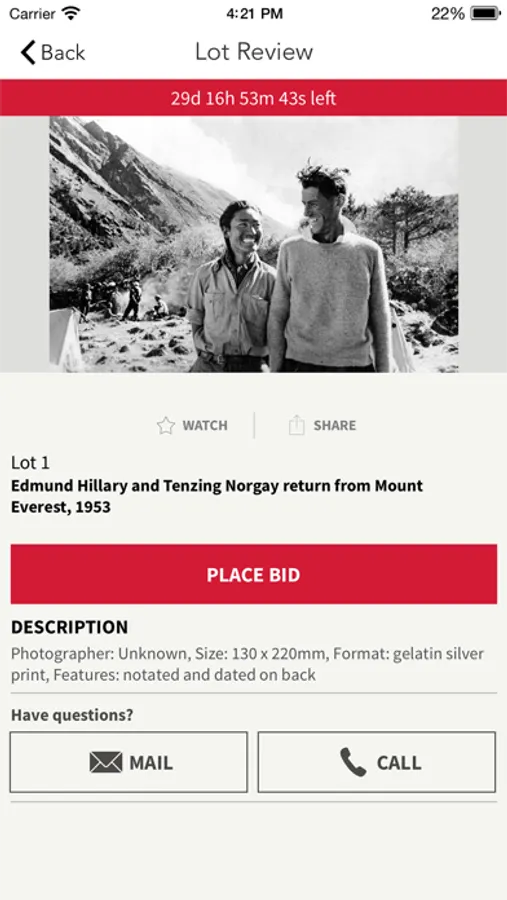This screenshot has width=507, height=900.
Task: Select the SHARE label
Action: [335, 425]
